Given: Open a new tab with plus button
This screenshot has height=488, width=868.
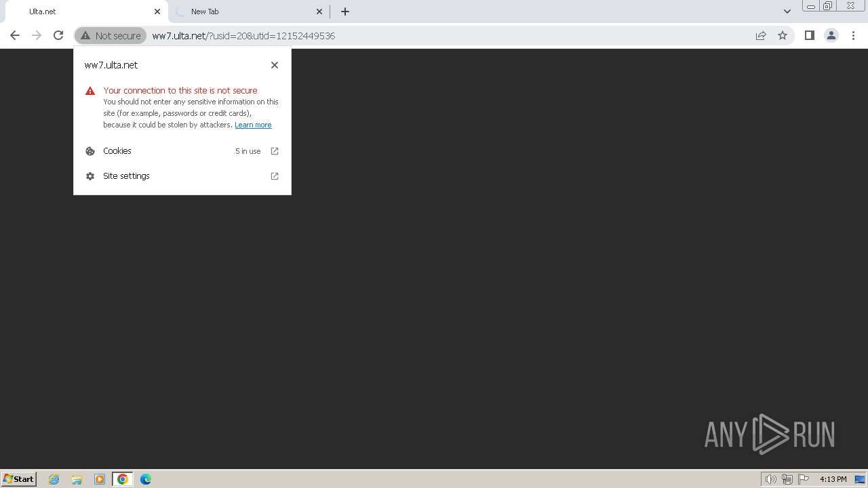Looking at the screenshot, I should tap(345, 12).
